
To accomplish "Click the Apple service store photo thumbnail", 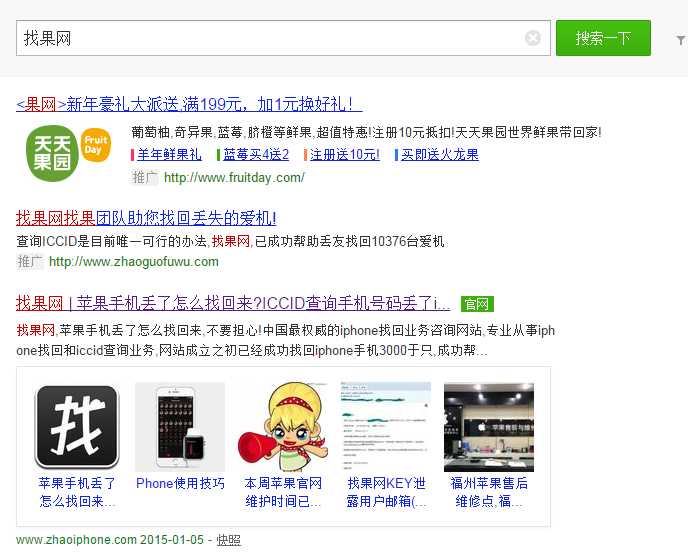I will (489, 427).
